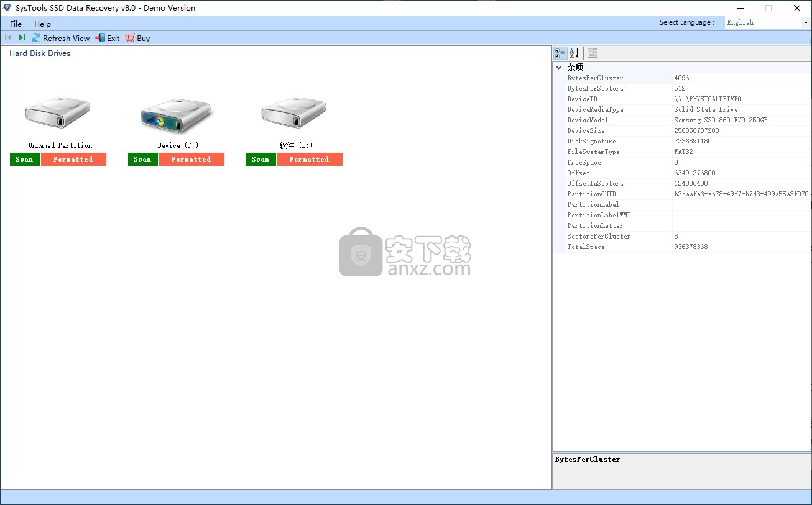This screenshot has width=812, height=505.
Task: Select the FileSystemType property row
Action: 682,152
